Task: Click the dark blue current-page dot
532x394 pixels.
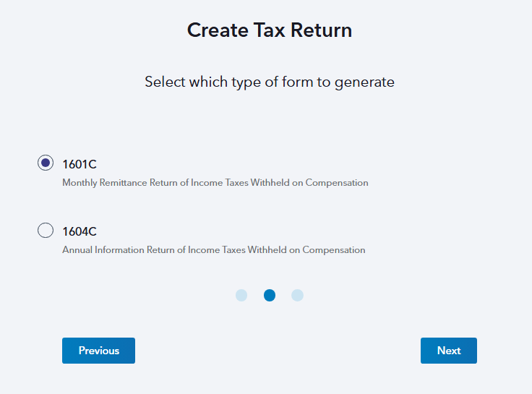Action: (x=270, y=295)
